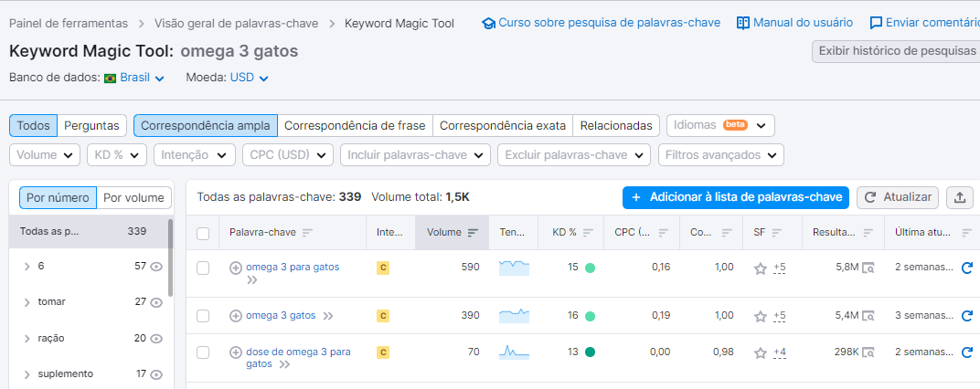Image resolution: width=980 pixels, height=389 pixels.
Task: View SERP icon for 5,8M results
Action: point(868,268)
